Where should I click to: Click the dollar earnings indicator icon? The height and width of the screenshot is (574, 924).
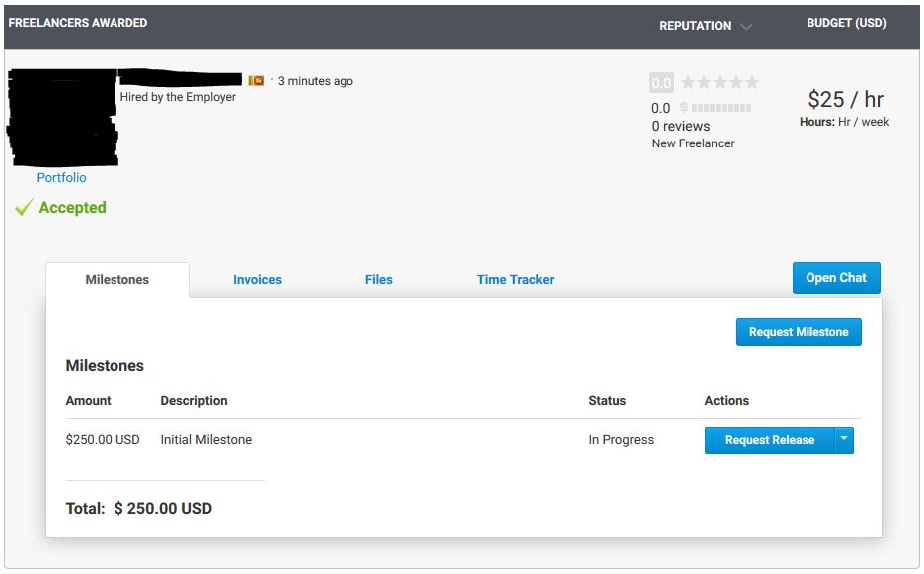[684, 107]
